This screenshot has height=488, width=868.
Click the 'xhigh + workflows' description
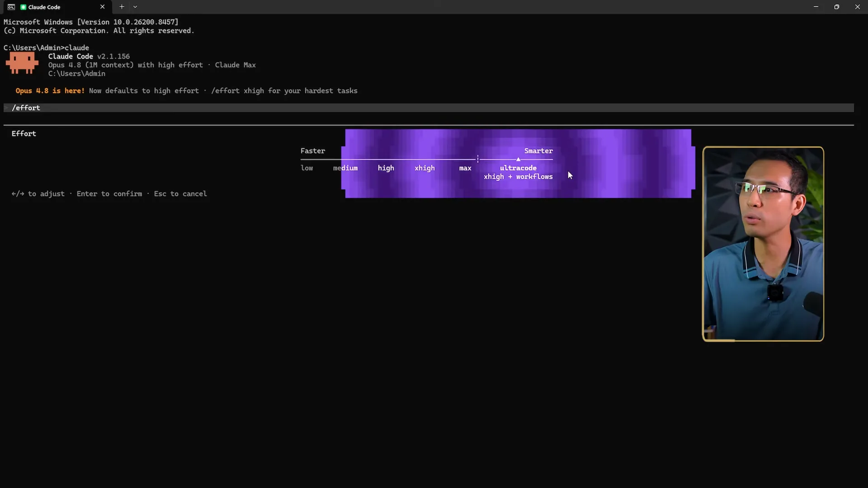tap(518, 177)
